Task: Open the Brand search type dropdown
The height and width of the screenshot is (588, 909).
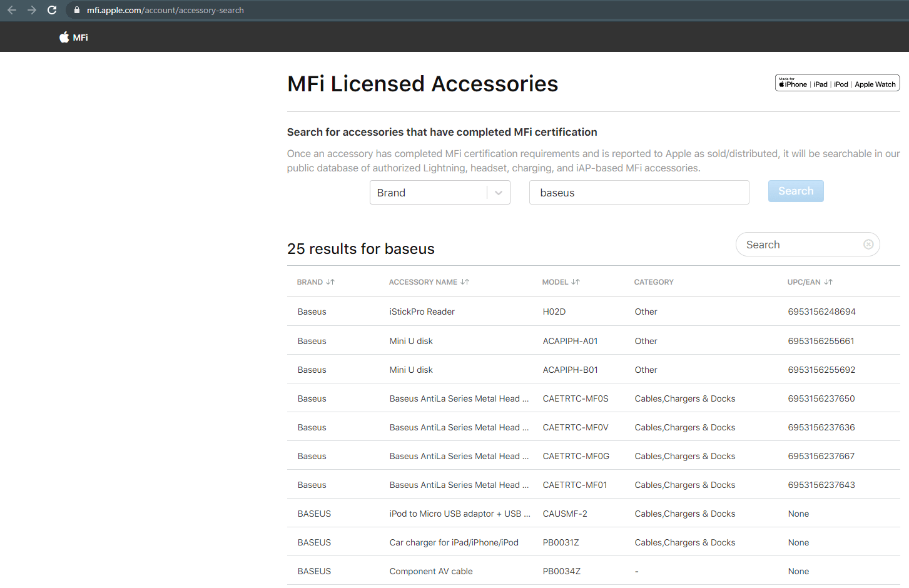Action: (x=440, y=193)
